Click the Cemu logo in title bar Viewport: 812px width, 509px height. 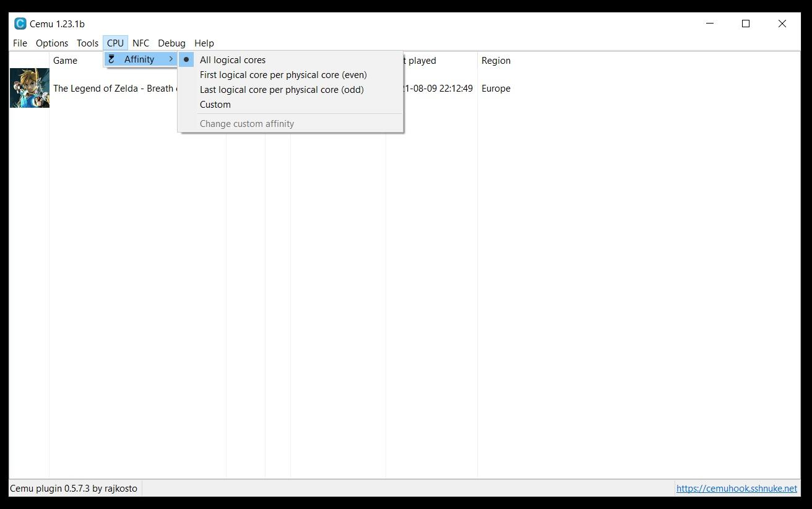coord(20,24)
